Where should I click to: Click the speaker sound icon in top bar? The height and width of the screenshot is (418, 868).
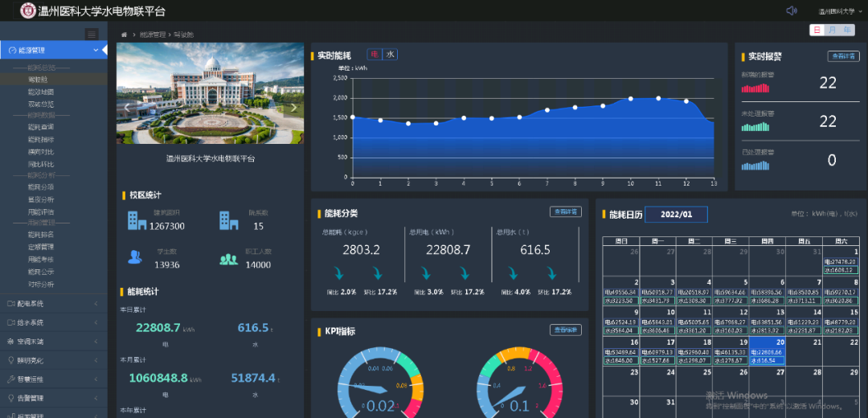[792, 10]
